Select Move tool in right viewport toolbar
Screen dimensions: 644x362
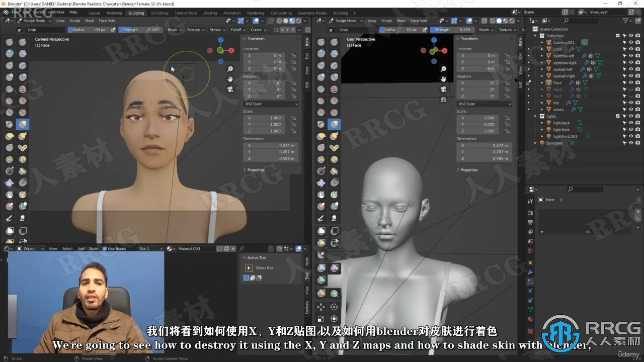[321, 307]
